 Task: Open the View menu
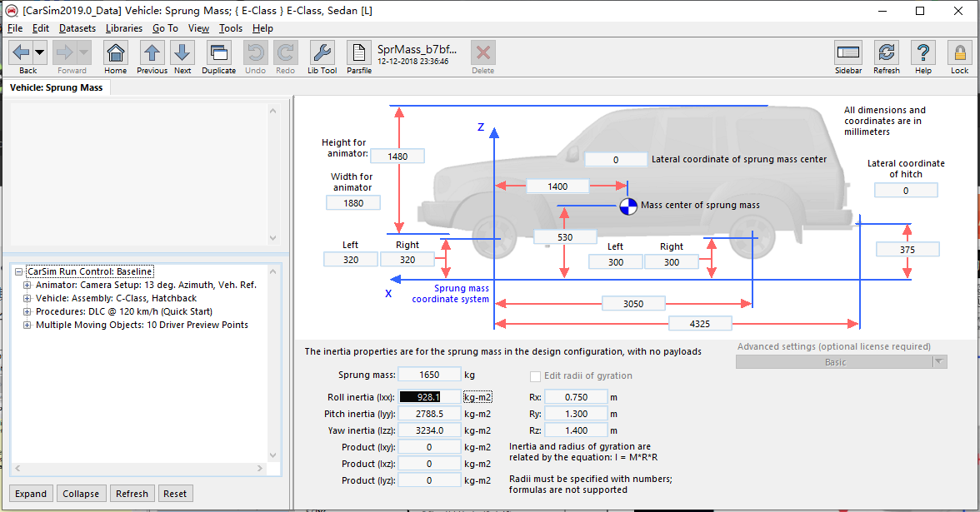(198, 28)
